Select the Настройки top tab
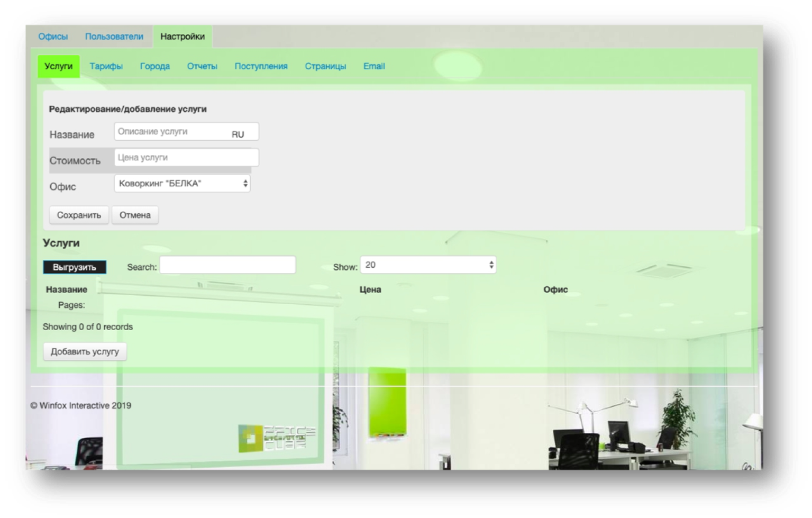 tap(183, 37)
